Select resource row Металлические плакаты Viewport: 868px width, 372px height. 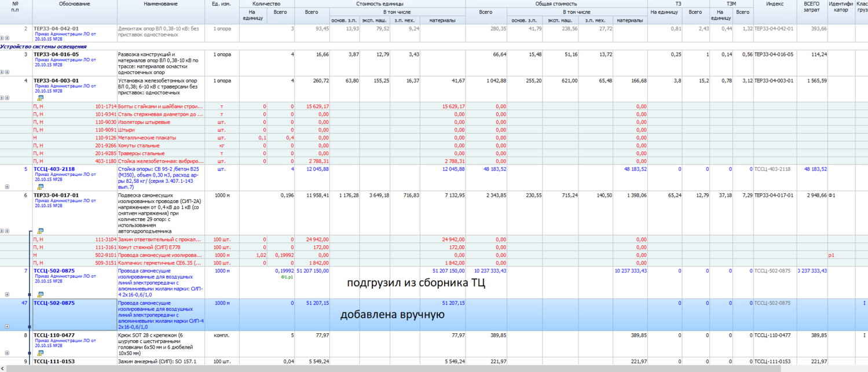[x=434, y=138]
